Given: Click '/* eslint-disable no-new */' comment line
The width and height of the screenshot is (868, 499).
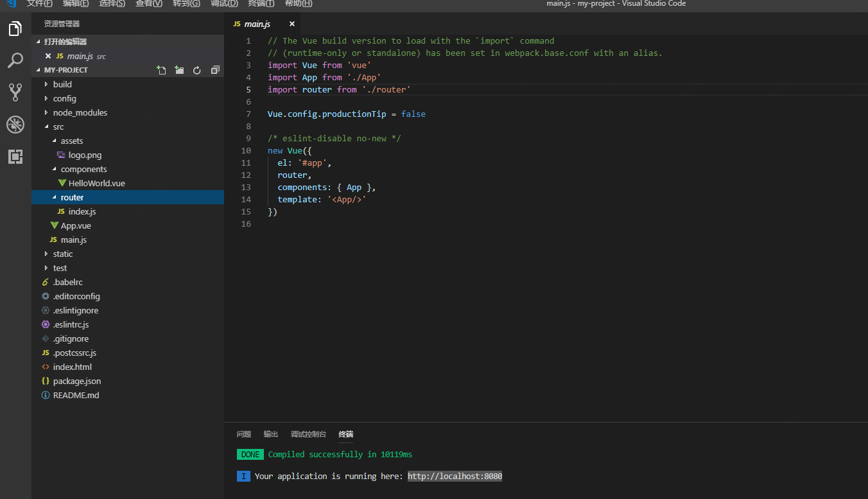Looking at the screenshot, I should click(x=334, y=138).
